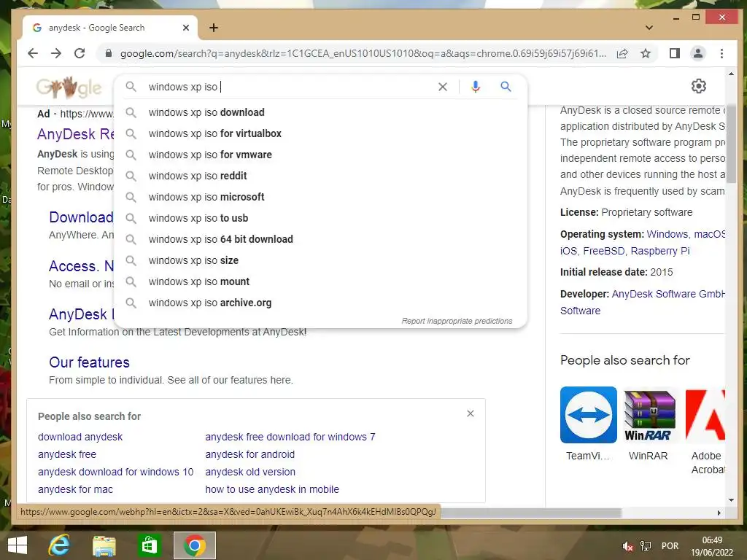Open the download anydesk related search
Image resolution: width=747 pixels, height=560 pixels.
[80, 437]
